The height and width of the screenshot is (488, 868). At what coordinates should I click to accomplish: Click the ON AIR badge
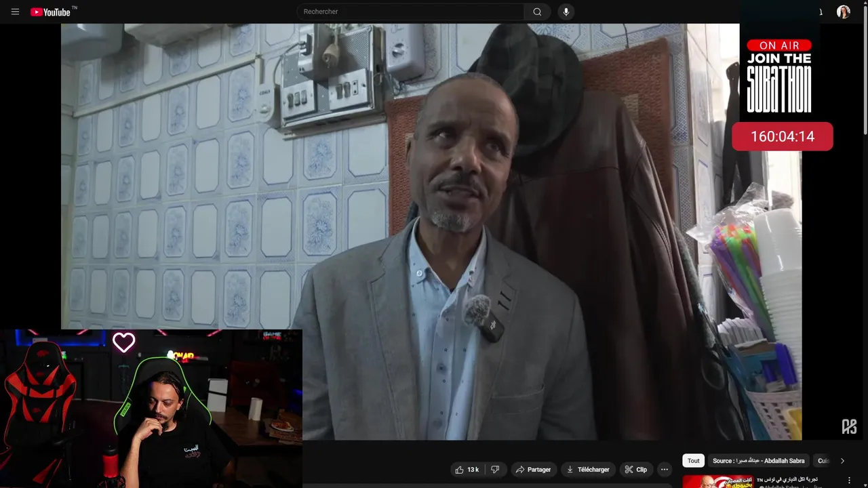tap(779, 45)
